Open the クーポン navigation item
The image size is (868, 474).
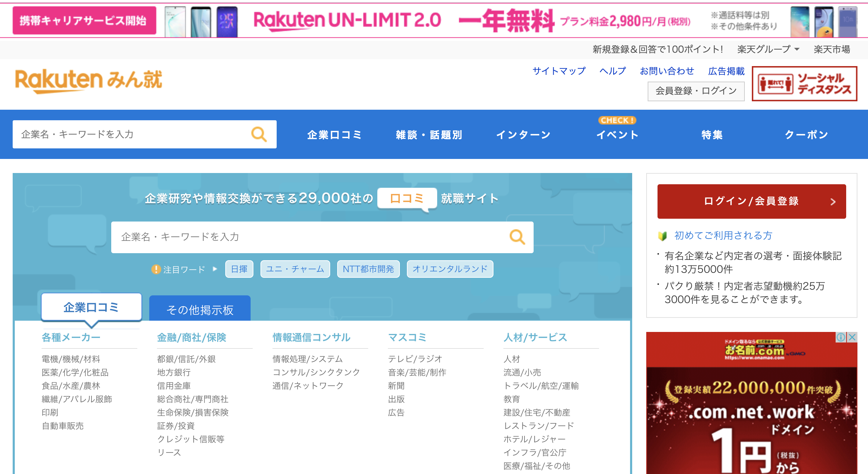[x=806, y=135]
